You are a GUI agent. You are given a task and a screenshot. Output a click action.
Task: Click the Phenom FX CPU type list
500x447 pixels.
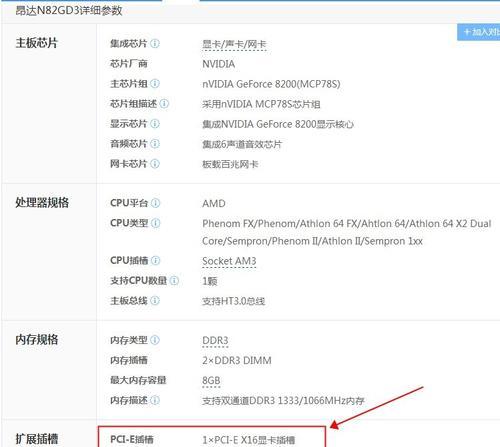tap(347, 232)
